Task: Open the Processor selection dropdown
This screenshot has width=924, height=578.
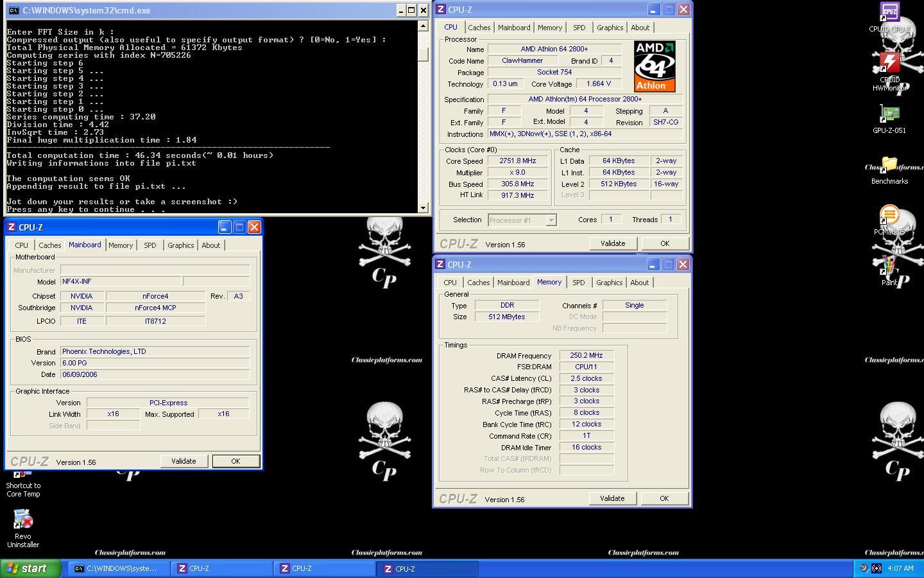Action: tap(551, 220)
